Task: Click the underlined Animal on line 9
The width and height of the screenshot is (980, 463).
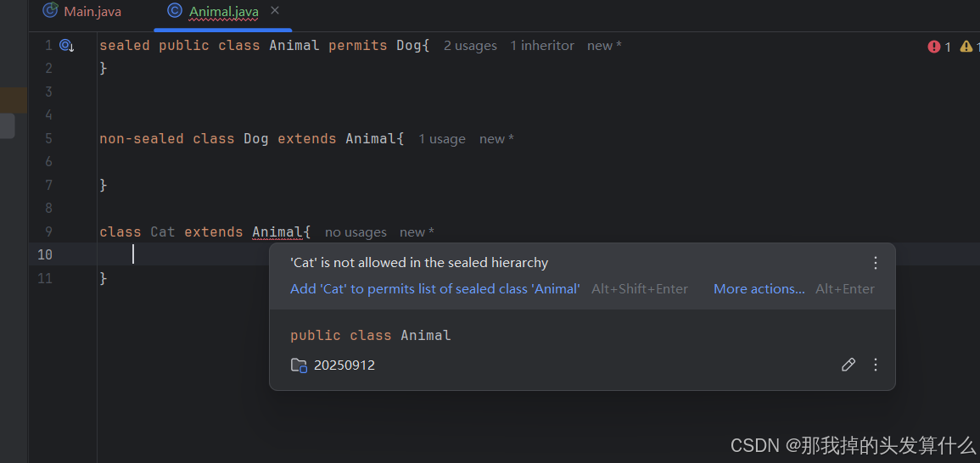Action: coord(277,231)
